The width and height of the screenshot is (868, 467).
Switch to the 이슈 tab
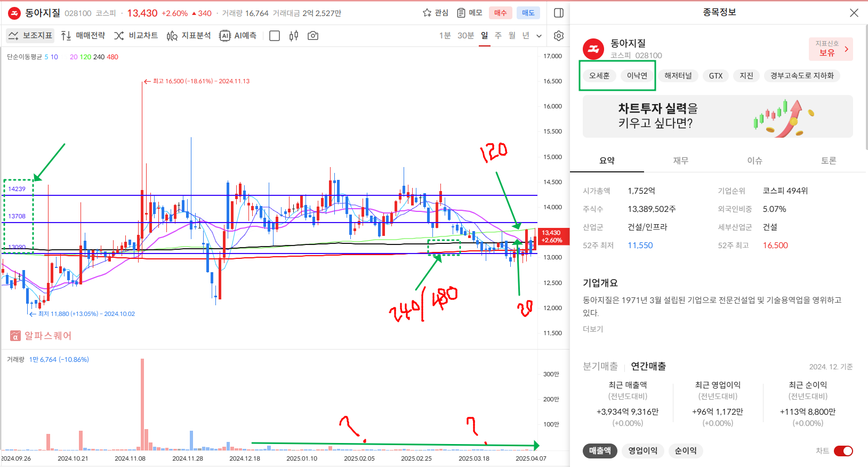pyautogui.click(x=754, y=161)
